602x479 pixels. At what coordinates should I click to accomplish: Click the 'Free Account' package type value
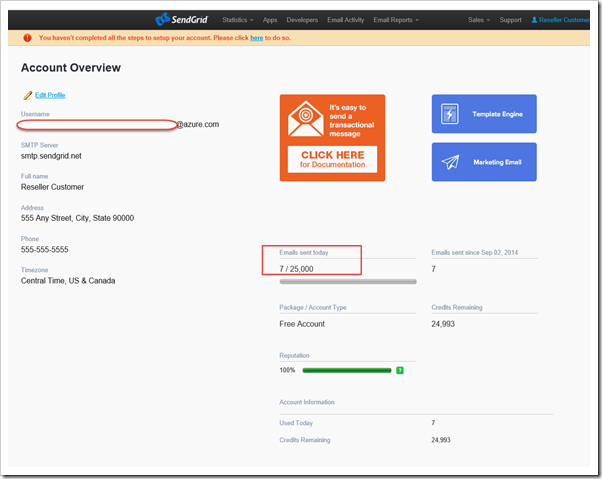point(302,324)
